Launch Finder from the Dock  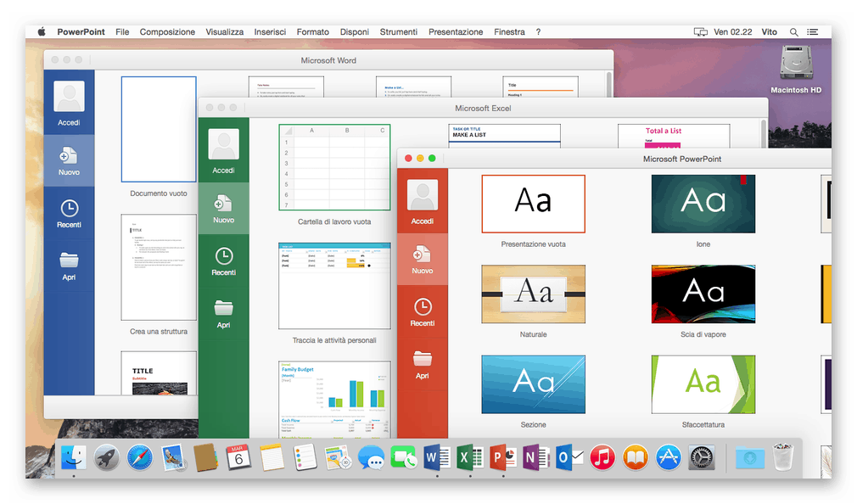[x=74, y=457]
